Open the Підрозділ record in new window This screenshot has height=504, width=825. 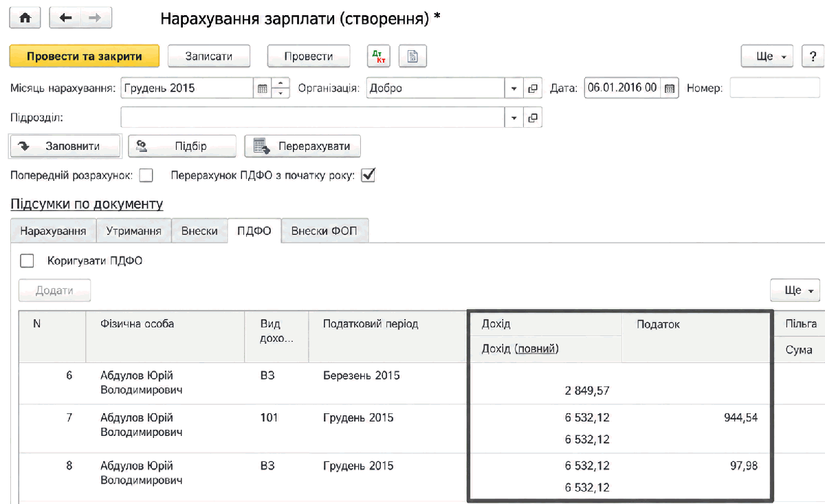click(x=532, y=118)
